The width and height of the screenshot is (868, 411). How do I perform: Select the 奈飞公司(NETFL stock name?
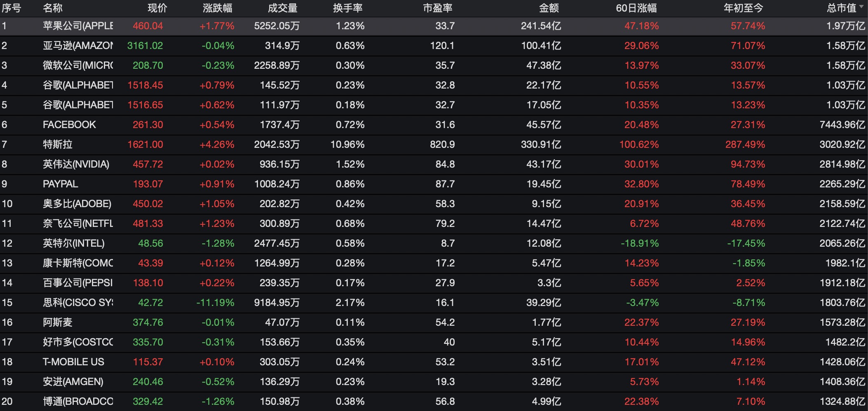point(78,224)
